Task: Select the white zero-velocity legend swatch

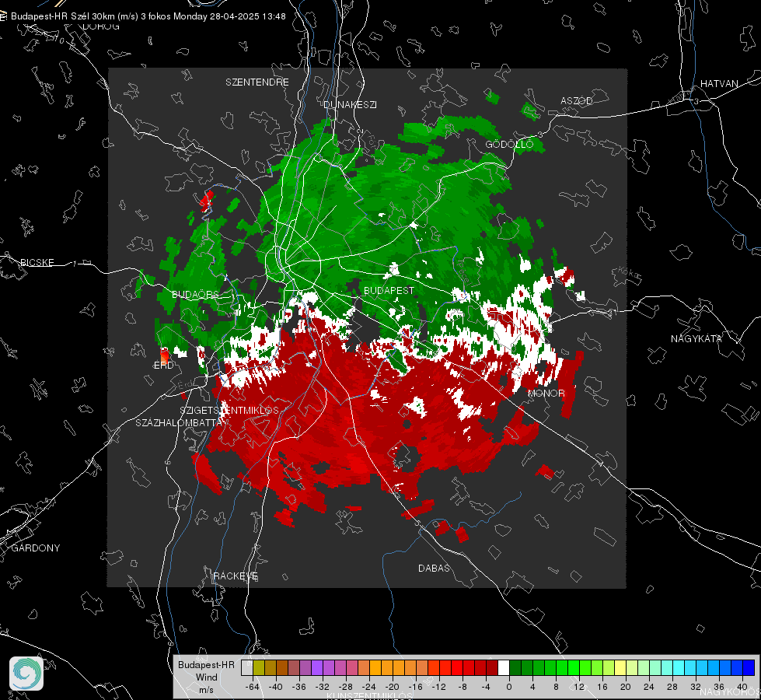Action: coord(504,668)
